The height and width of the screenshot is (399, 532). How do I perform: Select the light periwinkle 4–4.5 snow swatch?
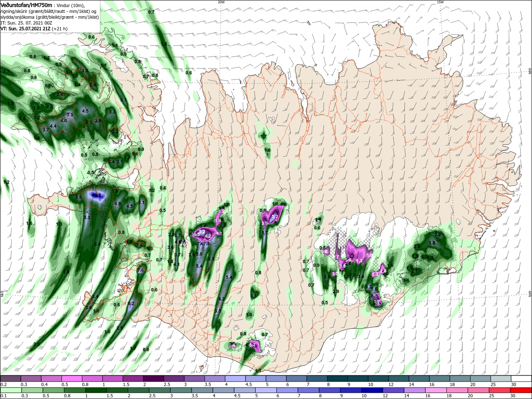(235, 379)
